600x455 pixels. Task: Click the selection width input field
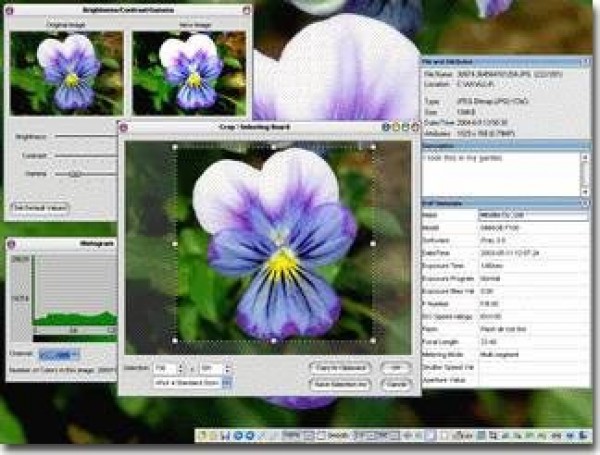[x=165, y=369]
